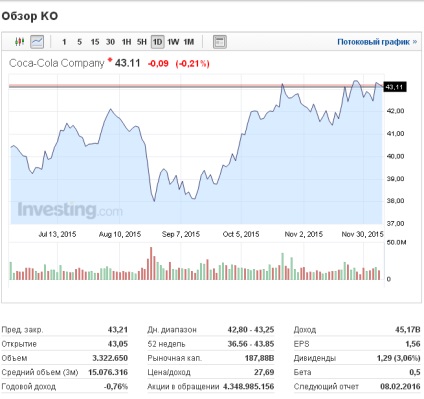Switch to candlestick chart type icon

pyautogui.click(x=20, y=42)
